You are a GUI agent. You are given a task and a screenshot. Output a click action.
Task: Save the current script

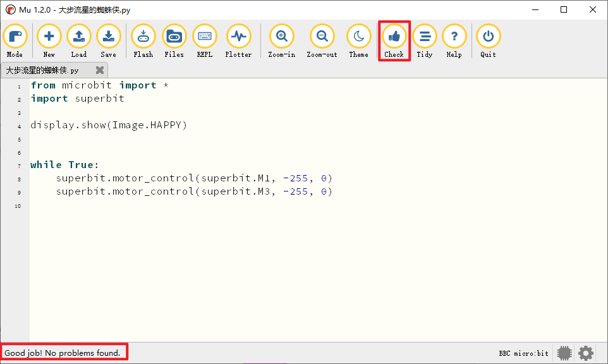coord(108,41)
